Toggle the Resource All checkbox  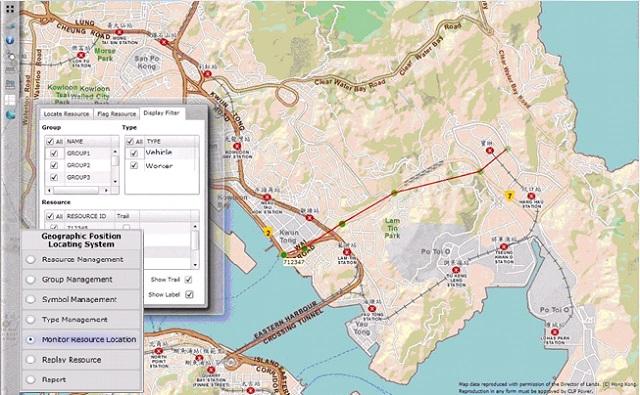(x=50, y=216)
